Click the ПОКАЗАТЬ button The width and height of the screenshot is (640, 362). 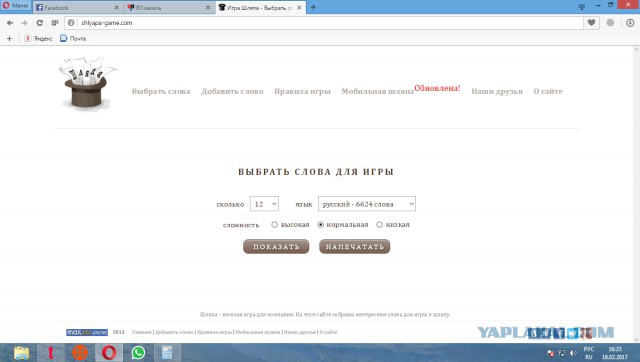point(276,247)
